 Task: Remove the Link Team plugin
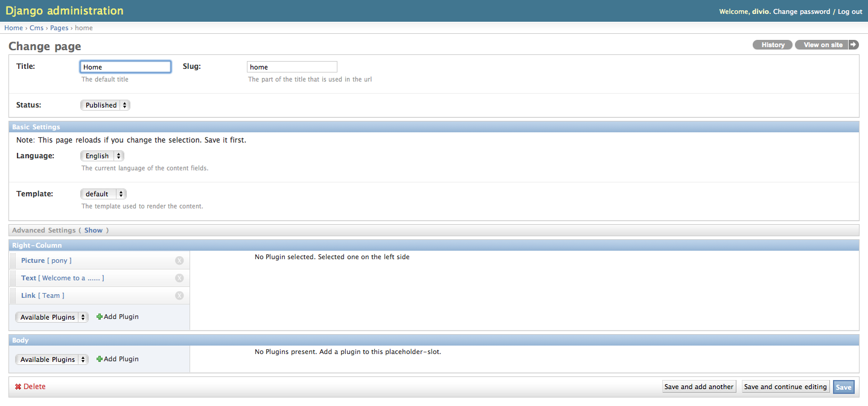[179, 295]
